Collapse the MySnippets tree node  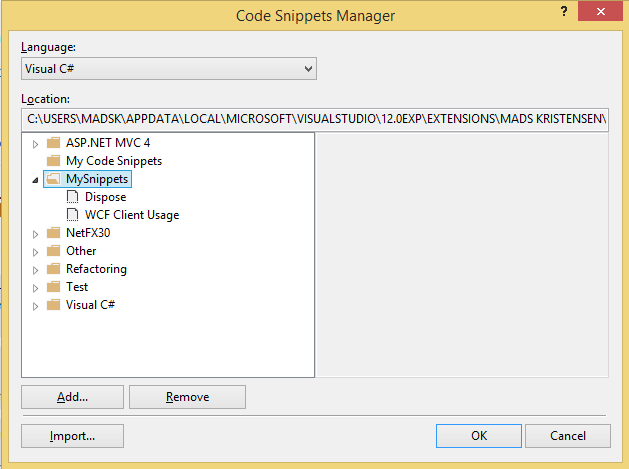click(36, 180)
